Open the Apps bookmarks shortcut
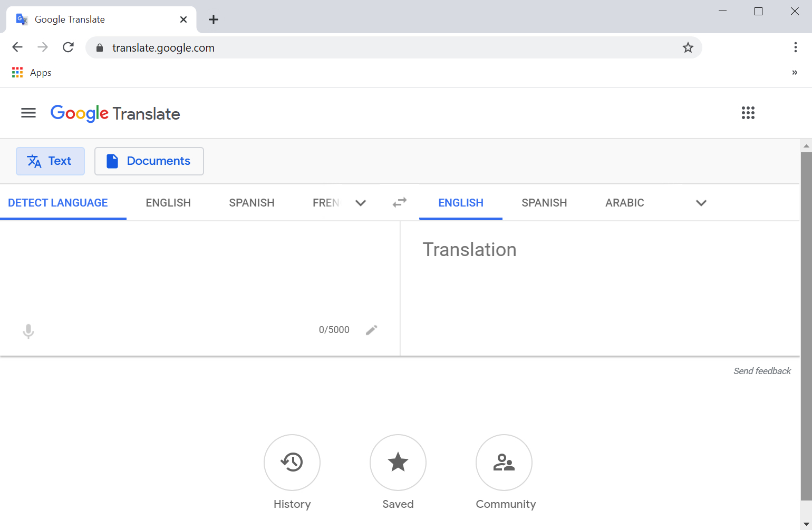The width and height of the screenshot is (812, 530). tap(32, 72)
